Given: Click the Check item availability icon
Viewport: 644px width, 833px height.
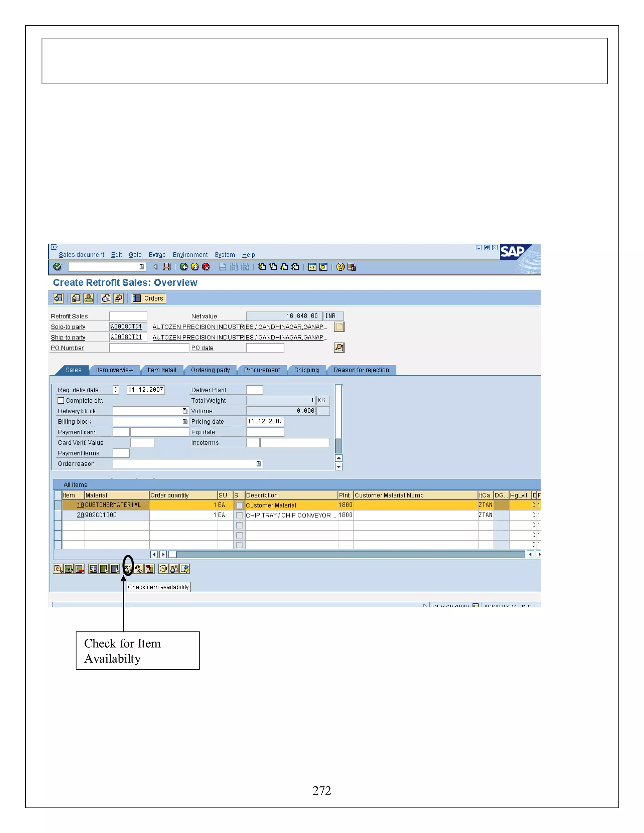Looking at the screenshot, I should [x=128, y=569].
